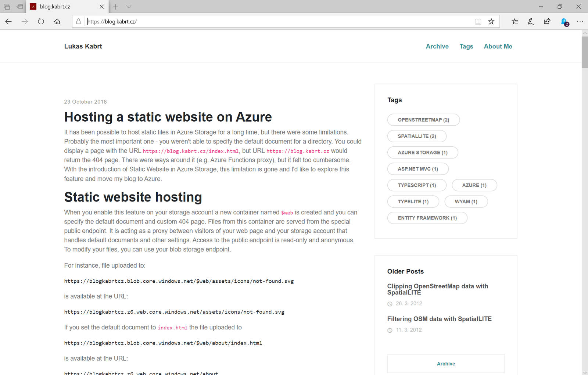Click the inline '$web' code text
Image resolution: width=588 pixels, height=375 pixels.
coord(287,213)
